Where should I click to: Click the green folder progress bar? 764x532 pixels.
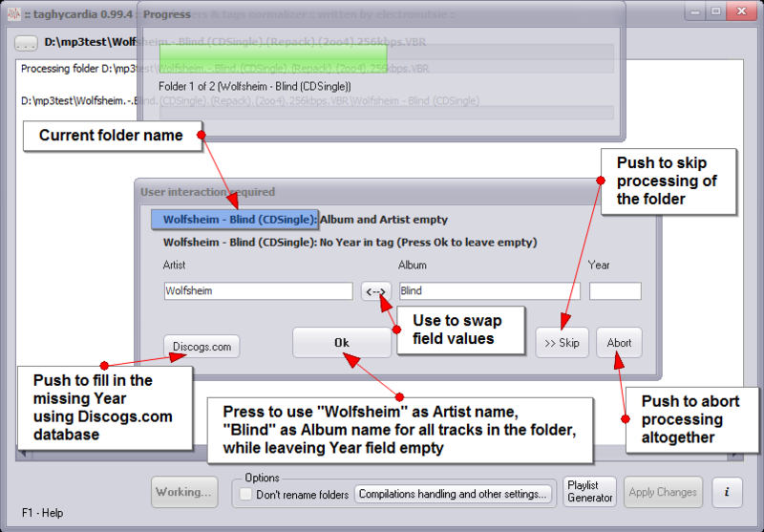click(272, 58)
